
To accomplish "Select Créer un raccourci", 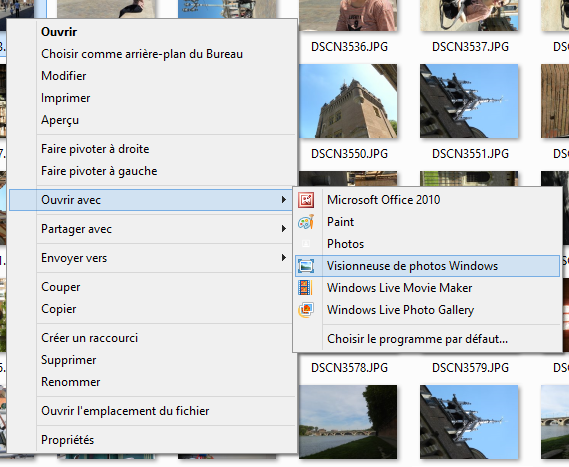I will click(152, 338).
